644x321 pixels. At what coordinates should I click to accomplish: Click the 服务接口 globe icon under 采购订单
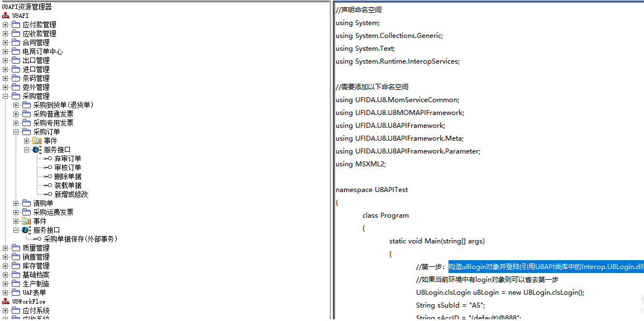pos(37,150)
